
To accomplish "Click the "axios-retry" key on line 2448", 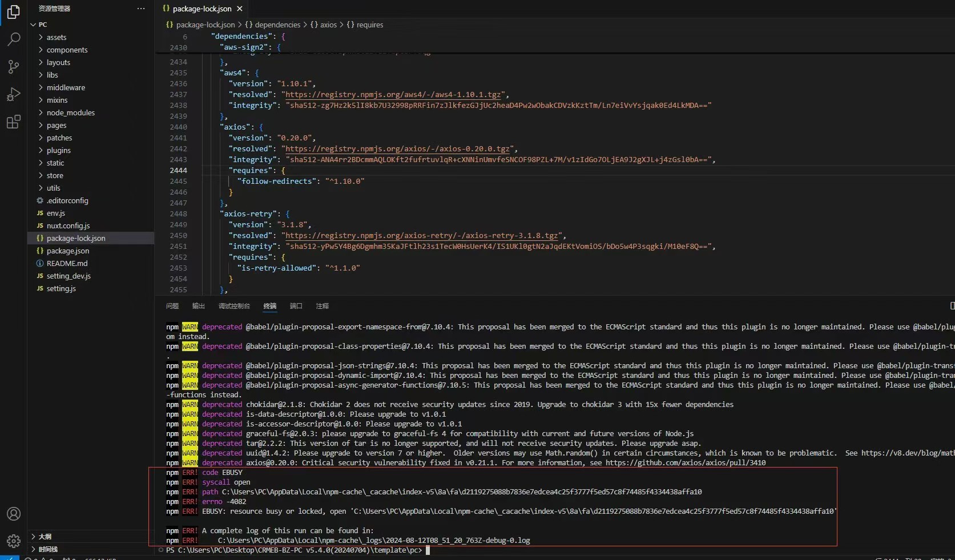I will click(248, 214).
